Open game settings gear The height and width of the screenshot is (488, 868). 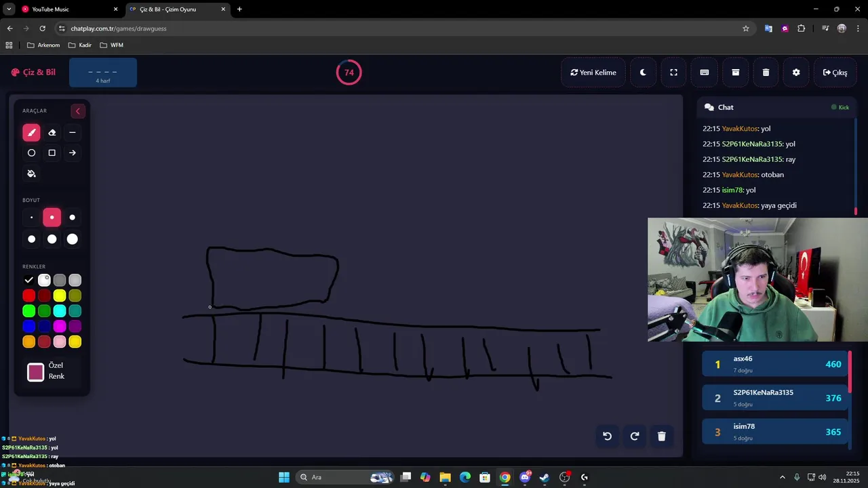[x=796, y=73]
